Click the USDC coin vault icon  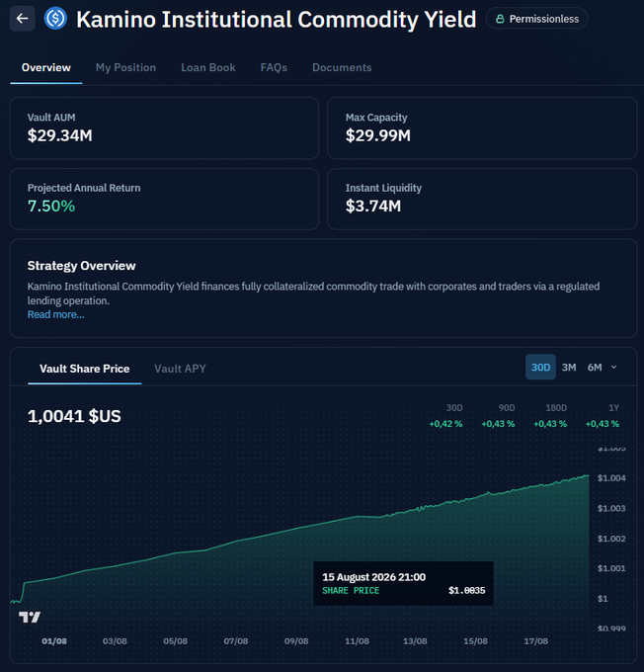tap(55, 19)
